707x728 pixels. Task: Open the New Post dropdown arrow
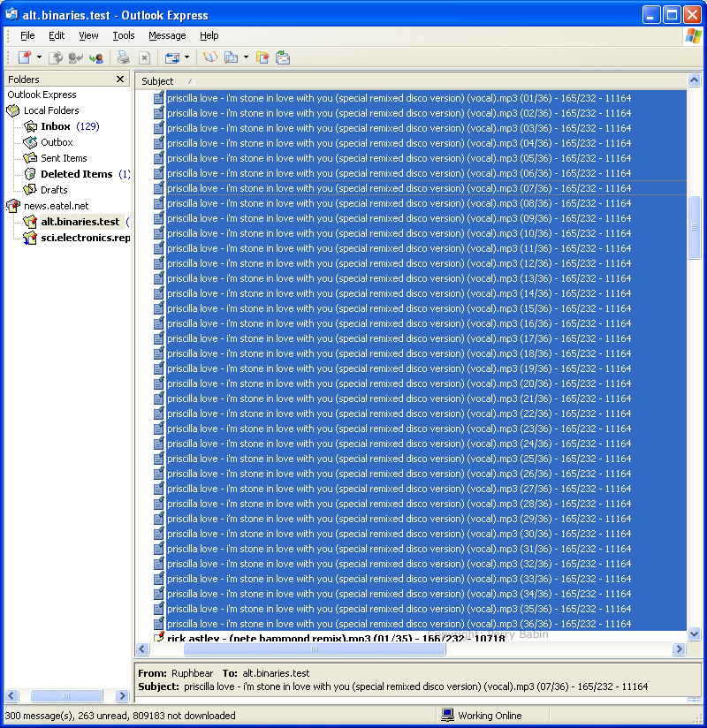pos(39,57)
